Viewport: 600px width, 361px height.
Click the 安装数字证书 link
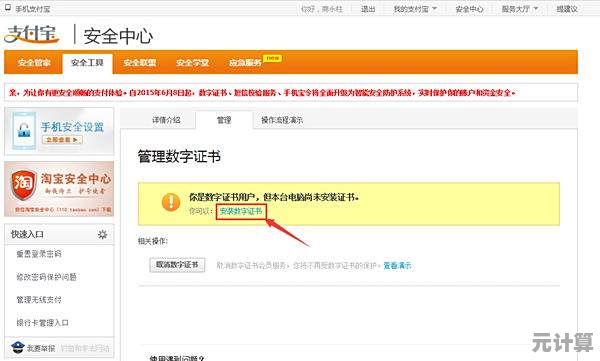(241, 211)
